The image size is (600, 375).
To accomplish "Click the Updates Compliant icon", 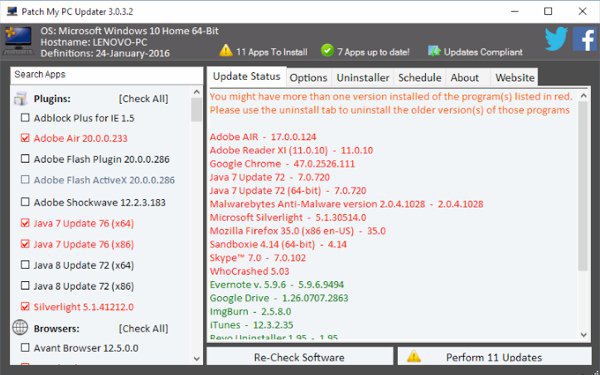I will click(x=434, y=51).
